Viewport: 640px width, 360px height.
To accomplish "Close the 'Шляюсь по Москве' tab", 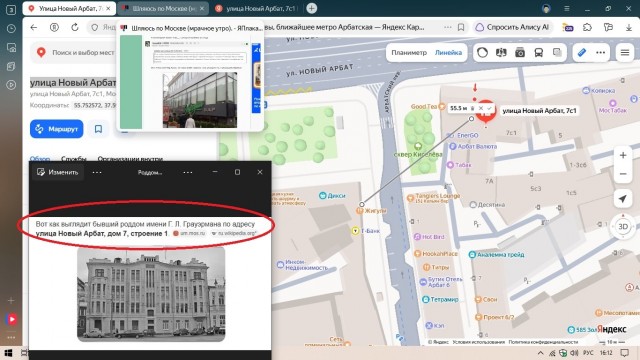I will (202, 8).
